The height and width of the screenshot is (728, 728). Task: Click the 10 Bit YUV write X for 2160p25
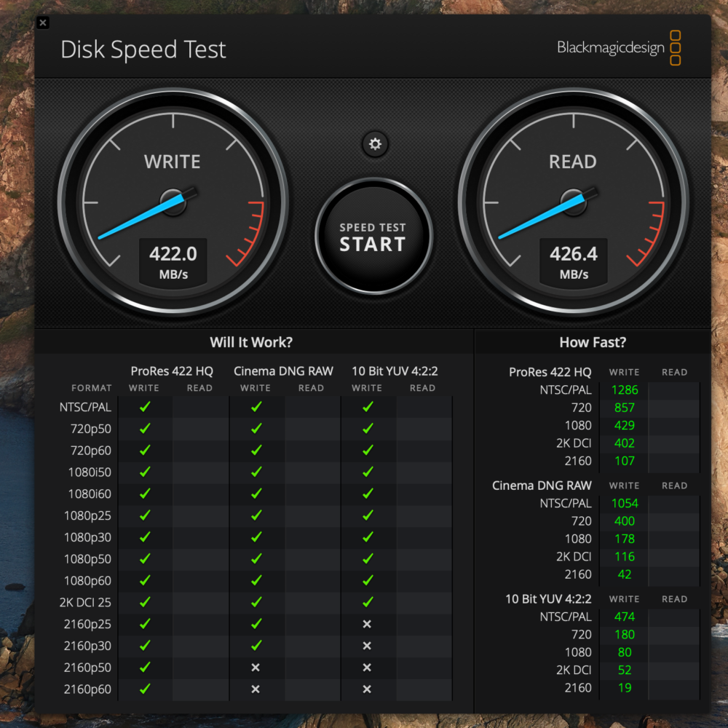(x=367, y=624)
